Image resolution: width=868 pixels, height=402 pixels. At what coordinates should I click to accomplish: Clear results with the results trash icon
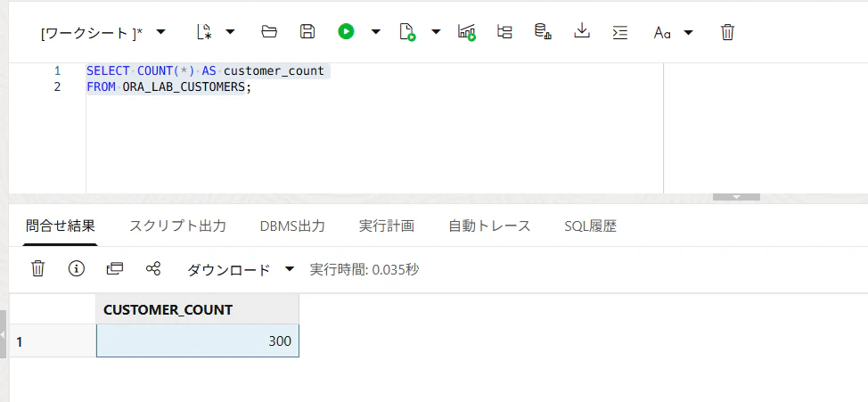[37, 268]
